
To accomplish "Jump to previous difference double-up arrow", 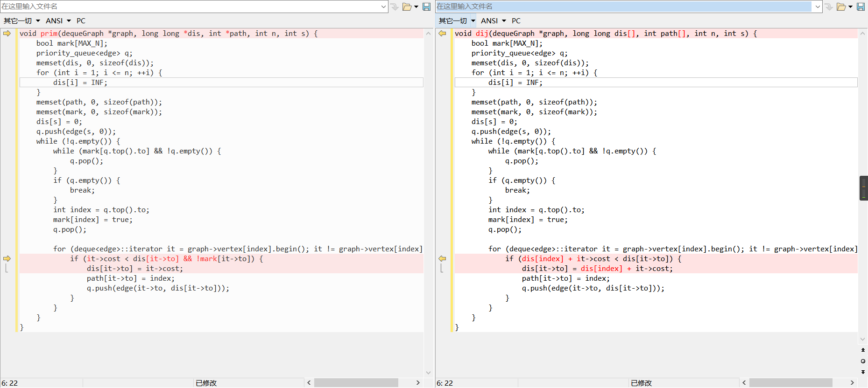I will point(863,350).
